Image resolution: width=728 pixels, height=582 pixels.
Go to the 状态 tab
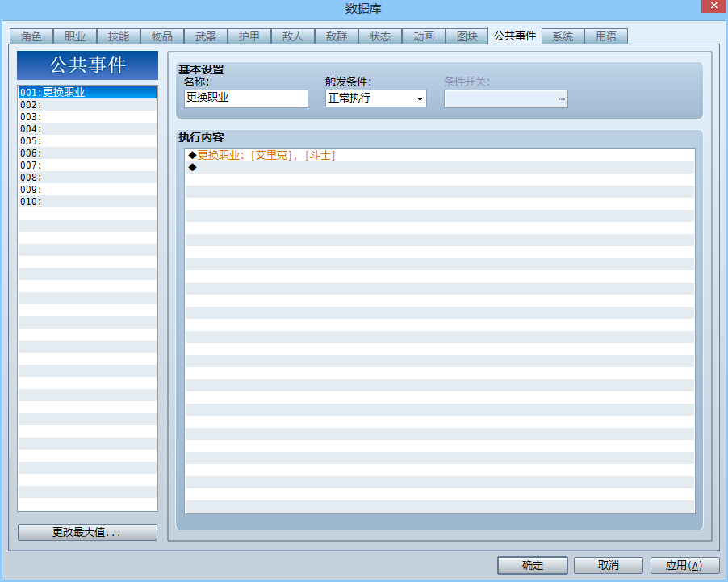pyautogui.click(x=380, y=36)
